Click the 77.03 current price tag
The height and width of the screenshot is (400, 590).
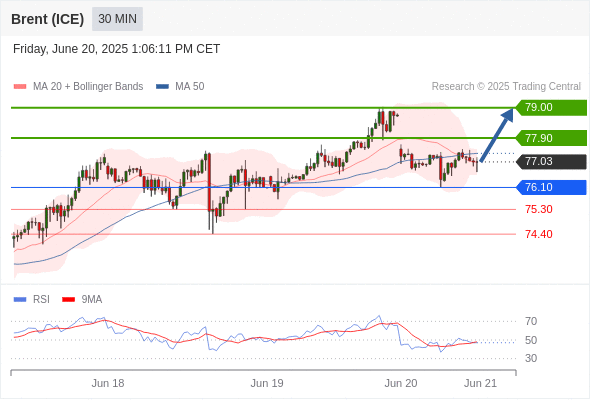pyautogui.click(x=551, y=161)
